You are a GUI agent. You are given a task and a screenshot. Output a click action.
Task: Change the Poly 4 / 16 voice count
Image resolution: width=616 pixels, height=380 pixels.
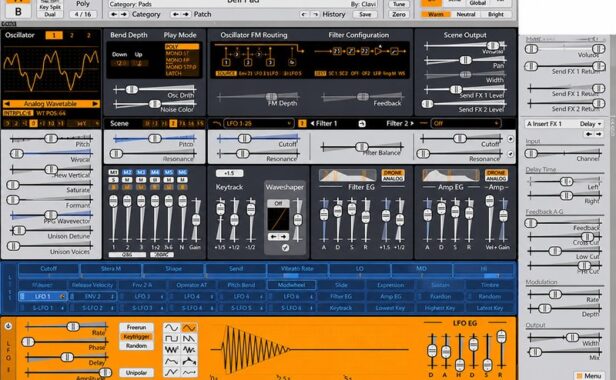tap(82, 14)
